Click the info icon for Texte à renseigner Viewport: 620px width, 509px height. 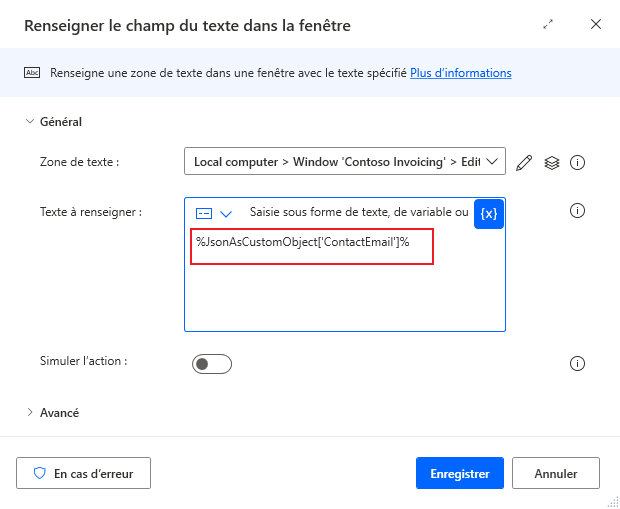[577, 210]
